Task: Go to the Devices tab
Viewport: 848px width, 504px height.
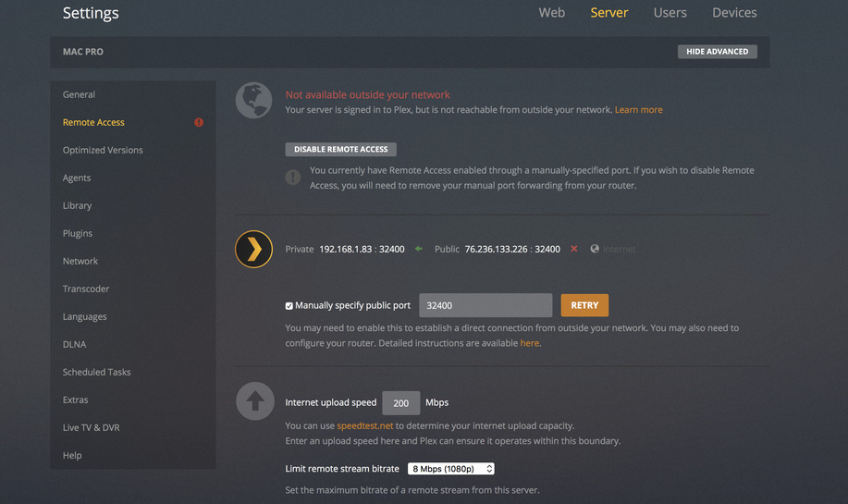Action: [734, 12]
